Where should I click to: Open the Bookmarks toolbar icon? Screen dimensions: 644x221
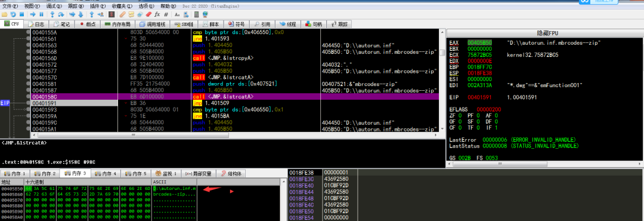(x=148, y=14)
